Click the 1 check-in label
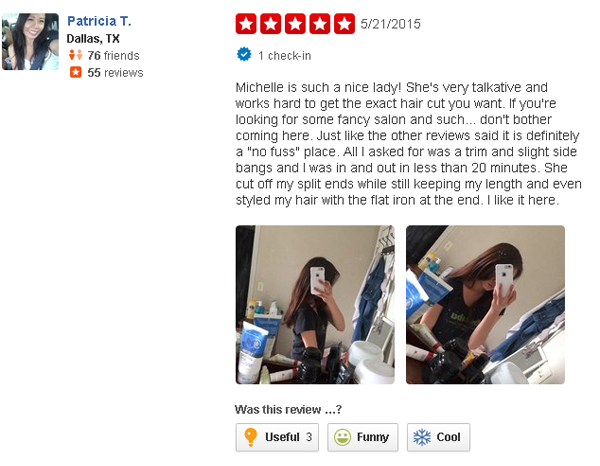Viewport: 600px width, 466px height. click(x=284, y=56)
